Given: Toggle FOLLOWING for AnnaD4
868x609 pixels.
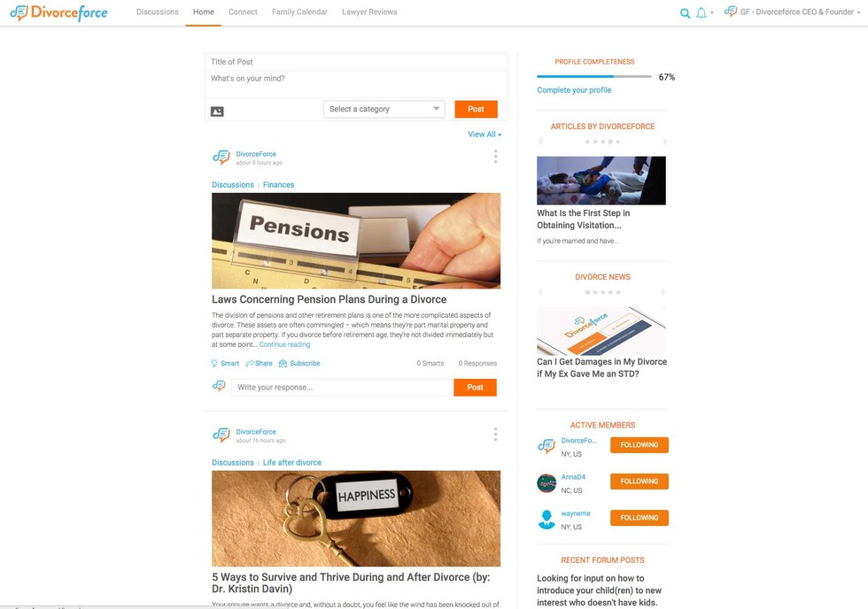Looking at the screenshot, I should click(x=639, y=482).
